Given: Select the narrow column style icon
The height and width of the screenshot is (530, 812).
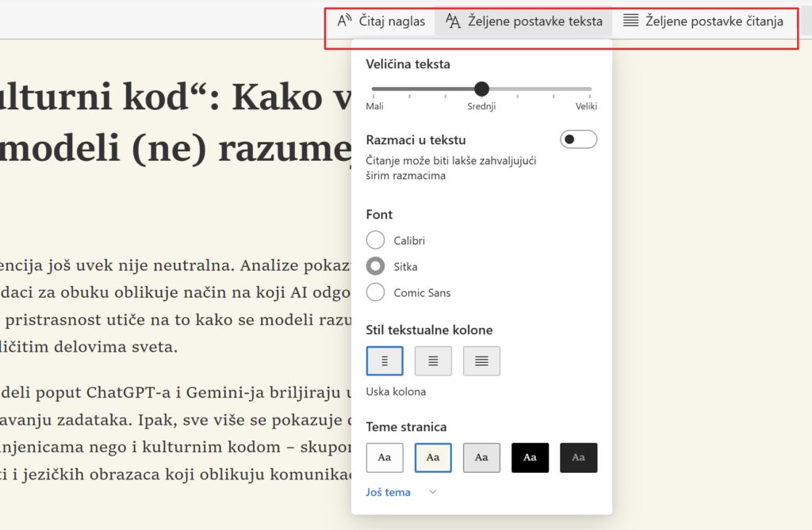Looking at the screenshot, I should pyautogui.click(x=385, y=360).
